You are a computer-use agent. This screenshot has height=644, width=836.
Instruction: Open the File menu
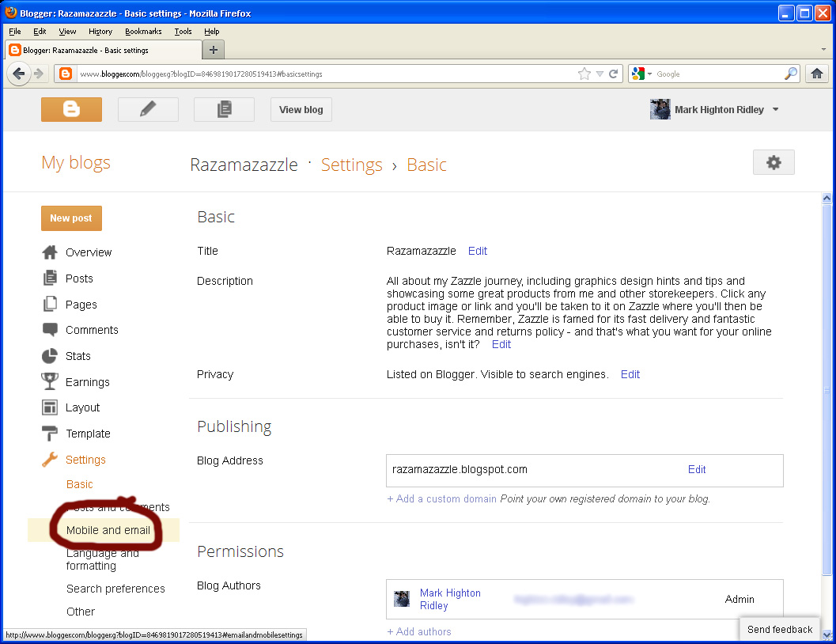15,32
